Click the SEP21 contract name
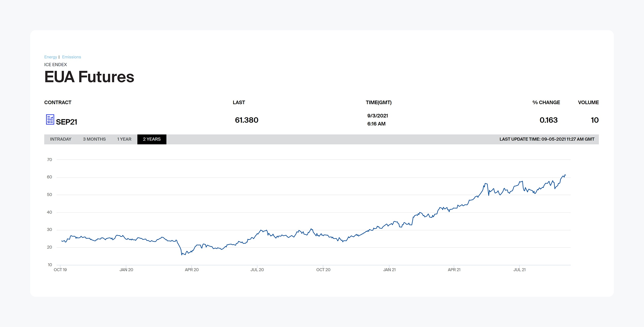644x327 pixels. point(66,122)
